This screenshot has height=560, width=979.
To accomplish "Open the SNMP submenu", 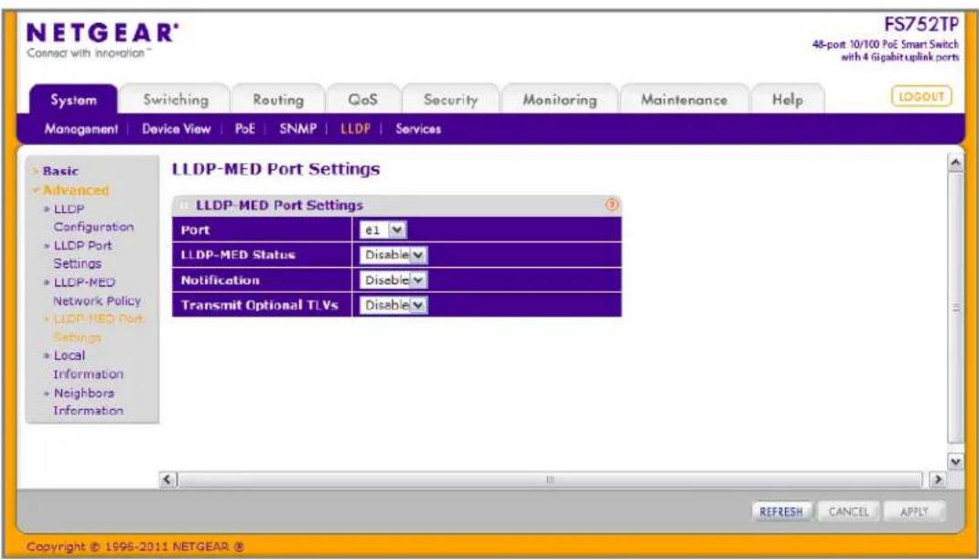I will pyautogui.click(x=298, y=129).
